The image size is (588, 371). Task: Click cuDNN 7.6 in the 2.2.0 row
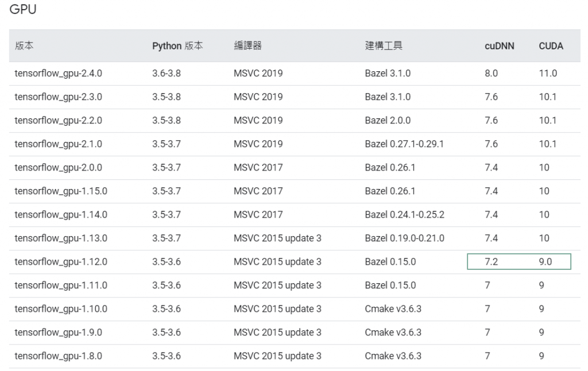(x=491, y=121)
